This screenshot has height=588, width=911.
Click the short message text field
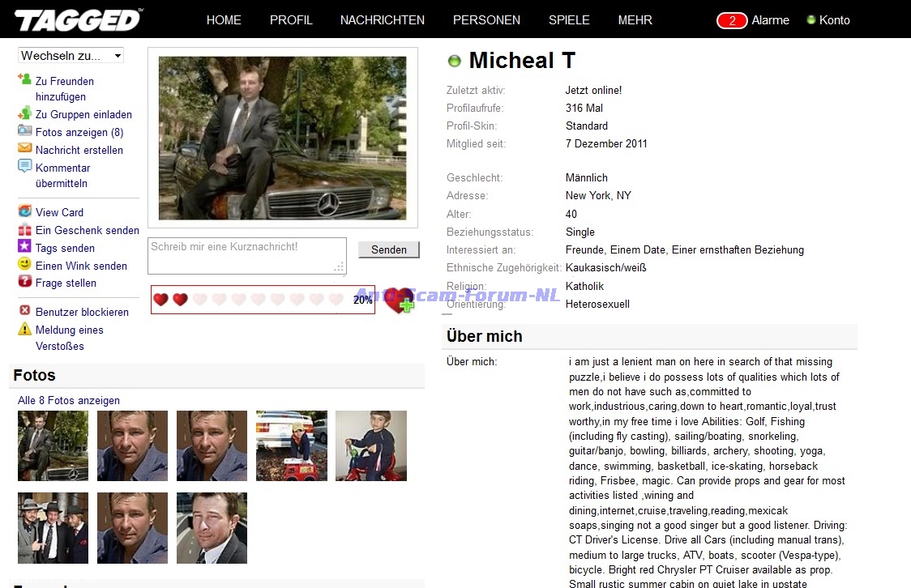(x=246, y=256)
